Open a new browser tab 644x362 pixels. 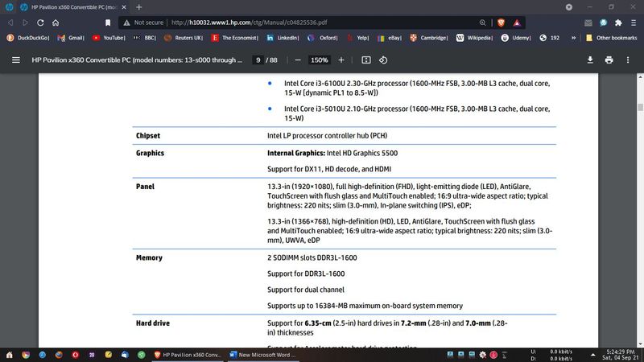138,7
